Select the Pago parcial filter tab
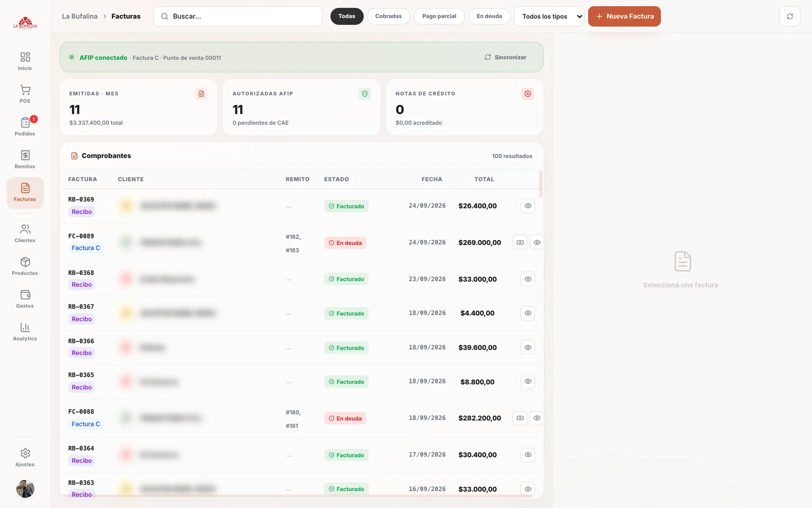812x508 pixels. (x=439, y=16)
